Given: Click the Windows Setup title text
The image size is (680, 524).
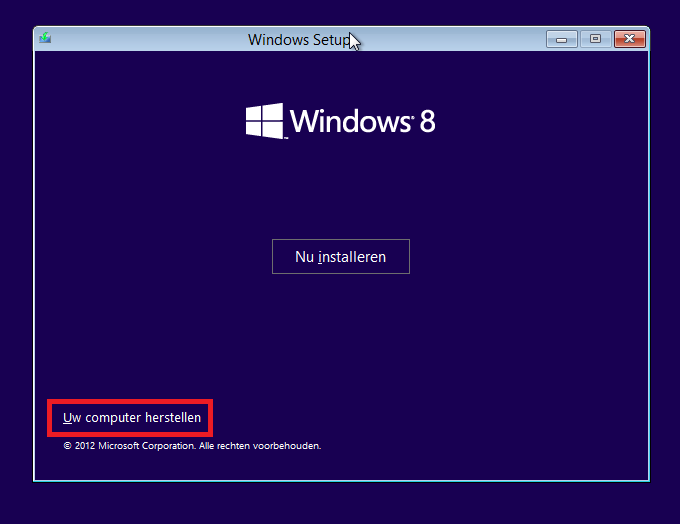Looking at the screenshot, I should (300, 39).
